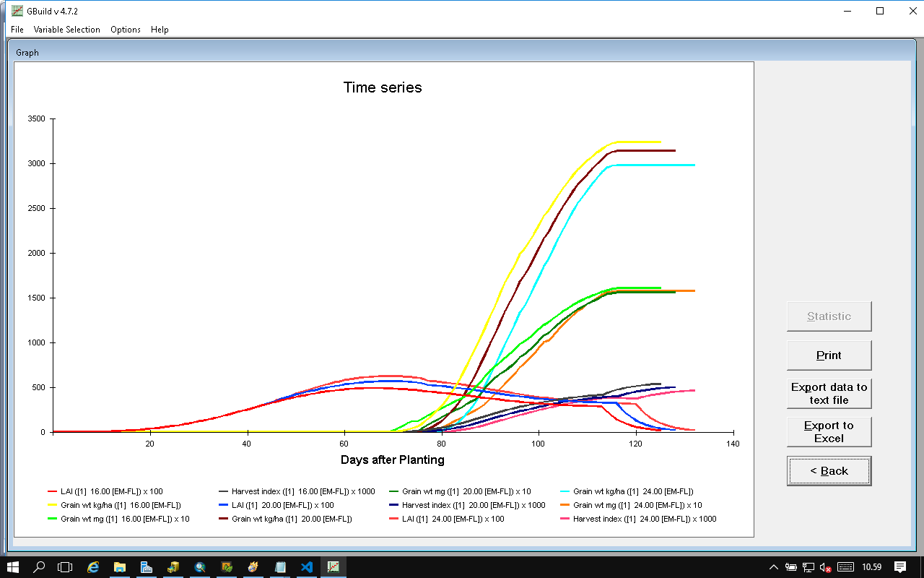Click the Time series chart title

click(x=383, y=87)
